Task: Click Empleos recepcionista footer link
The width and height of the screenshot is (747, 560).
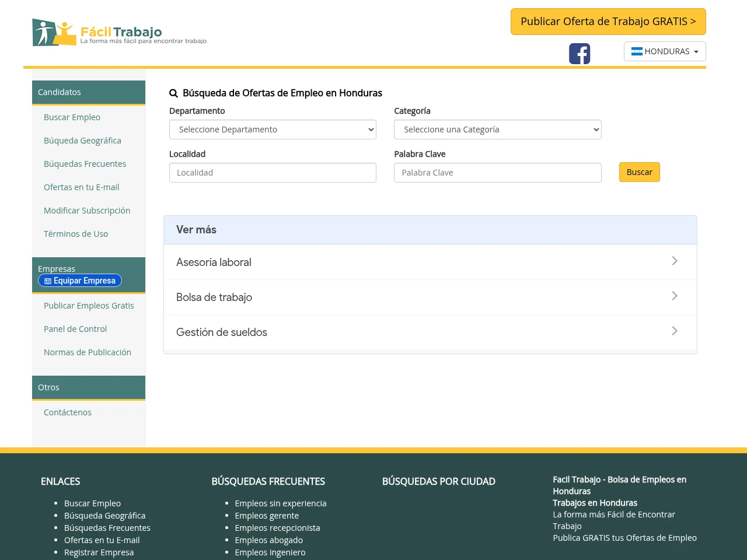Action: pos(277,528)
